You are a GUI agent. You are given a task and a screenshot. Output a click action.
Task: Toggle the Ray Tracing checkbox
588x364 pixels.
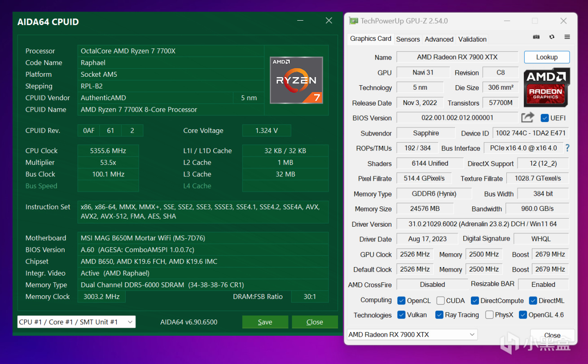tap(439, 315)
